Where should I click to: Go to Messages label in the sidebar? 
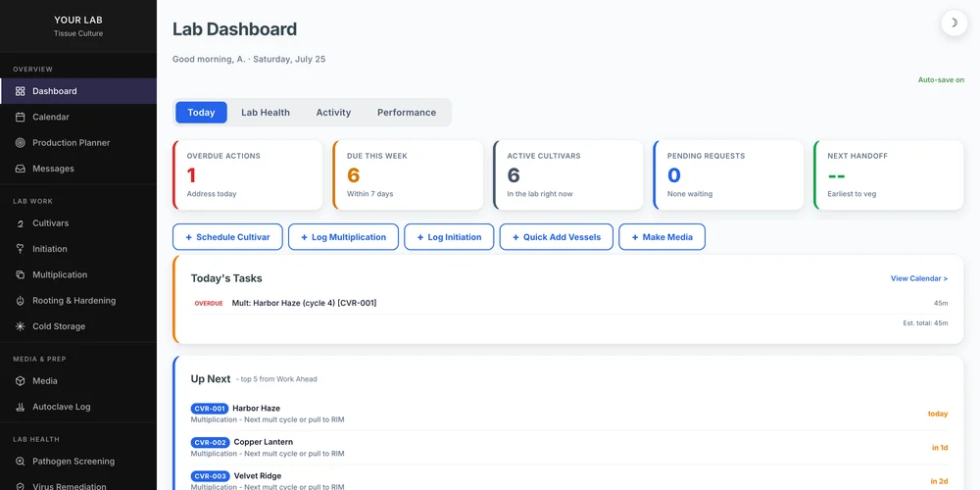[x=53, y=169]
